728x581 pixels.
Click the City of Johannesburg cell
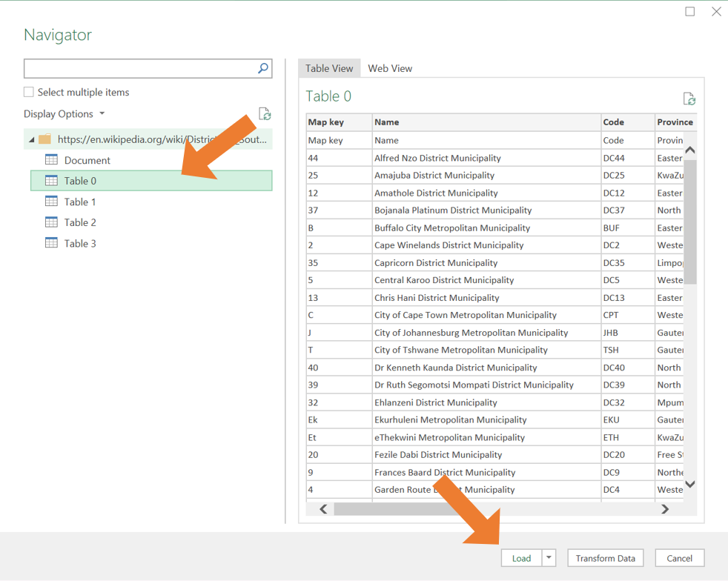[486, 333]
